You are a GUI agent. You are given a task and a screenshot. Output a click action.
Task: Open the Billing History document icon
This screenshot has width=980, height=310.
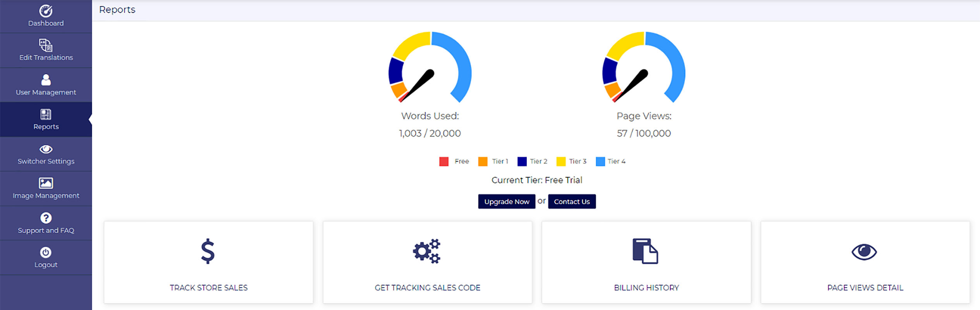(645, 251)
